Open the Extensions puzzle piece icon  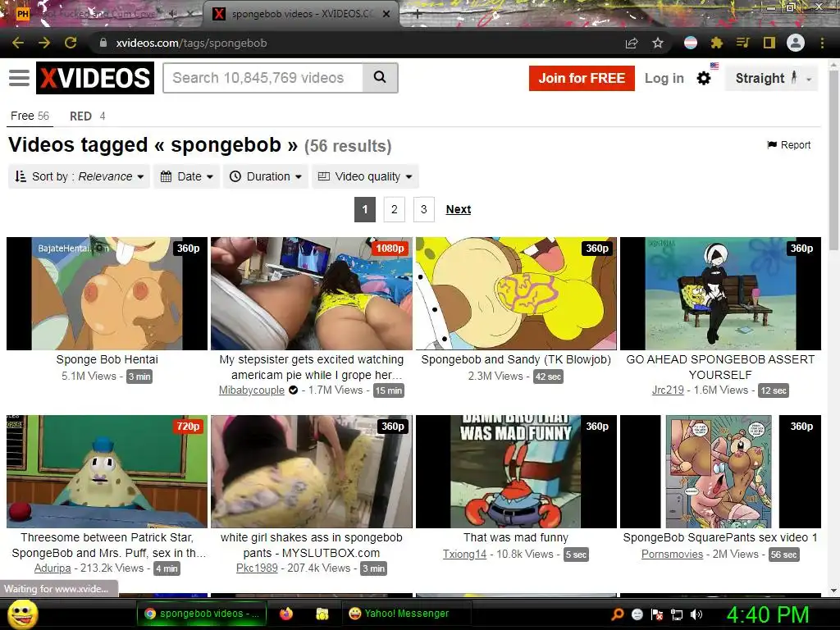point(717,43)
